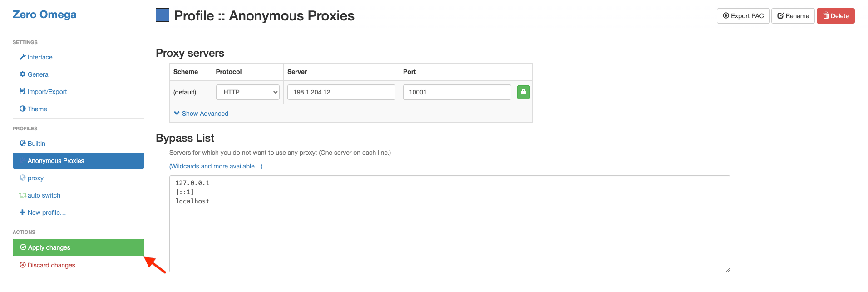Select the Anonymous Proxies profile
The height and width of the screenshot is (292, 868).
[x=56, y=160]
